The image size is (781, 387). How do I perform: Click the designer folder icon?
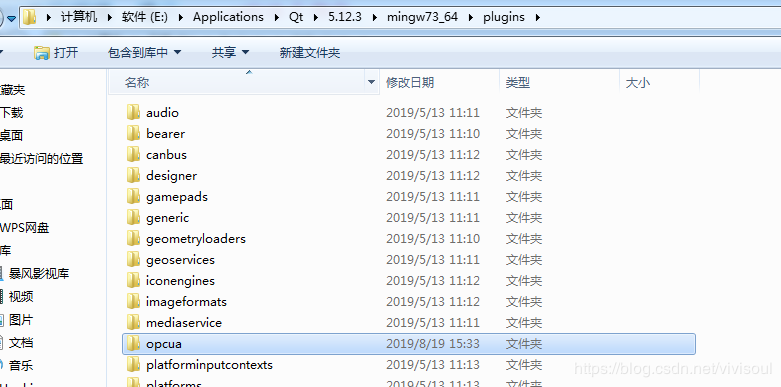tap(133, 175)
